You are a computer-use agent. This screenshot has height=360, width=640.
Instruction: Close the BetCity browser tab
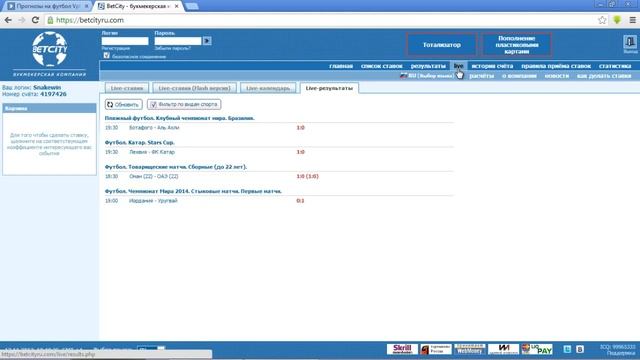tap(176, 6)
